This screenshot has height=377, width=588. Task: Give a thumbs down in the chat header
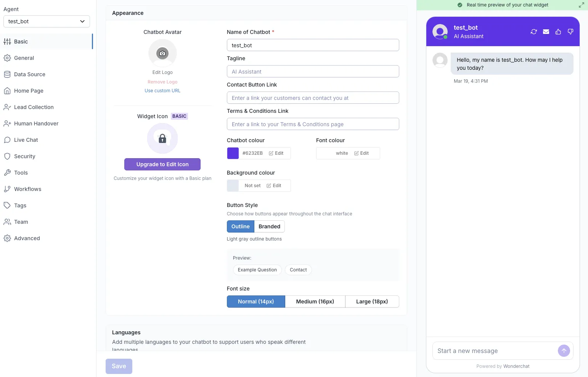point(570,32)
